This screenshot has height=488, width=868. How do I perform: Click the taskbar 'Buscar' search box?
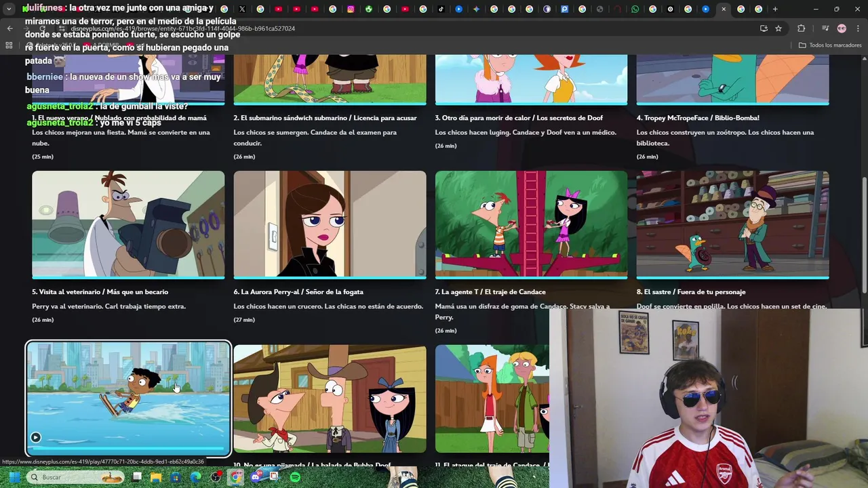(75, 477)
